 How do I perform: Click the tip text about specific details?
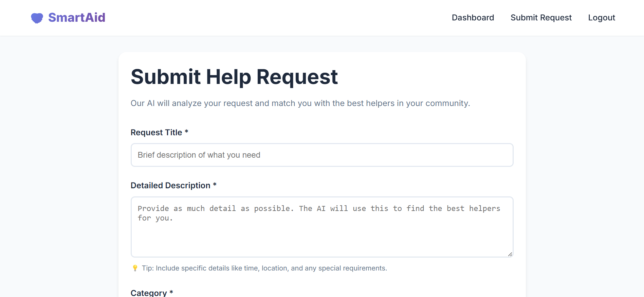pyautogui.click(x=264, y=268)
